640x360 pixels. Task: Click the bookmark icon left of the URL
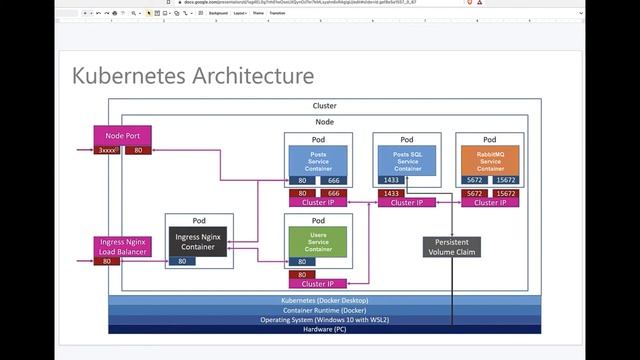coord(168,2)
